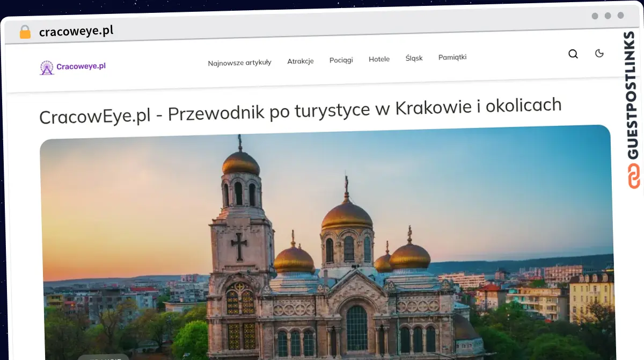Click the cracoweye.pl address bar URL
The image size is (644, 360).
[76, 31]
